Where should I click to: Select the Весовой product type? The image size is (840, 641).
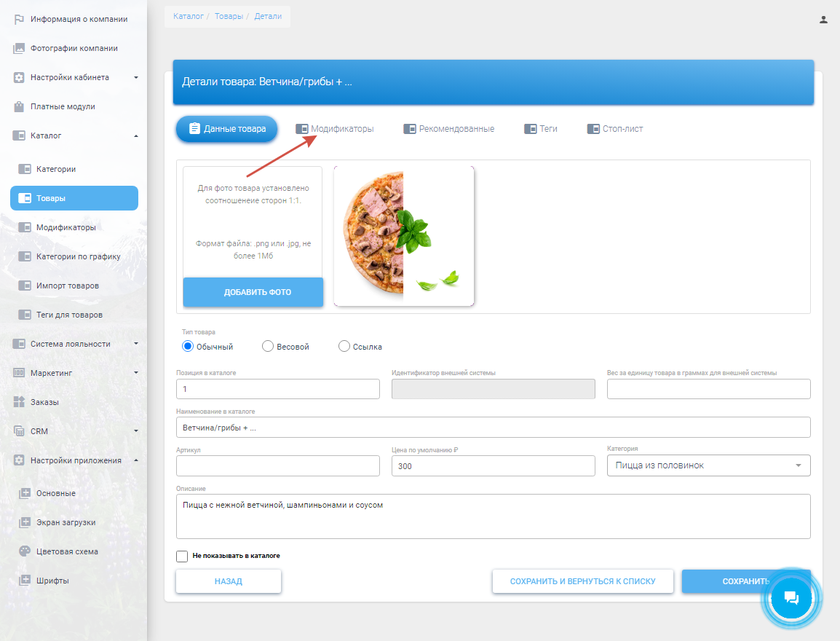pyautogui.click(x=268, y=347)
